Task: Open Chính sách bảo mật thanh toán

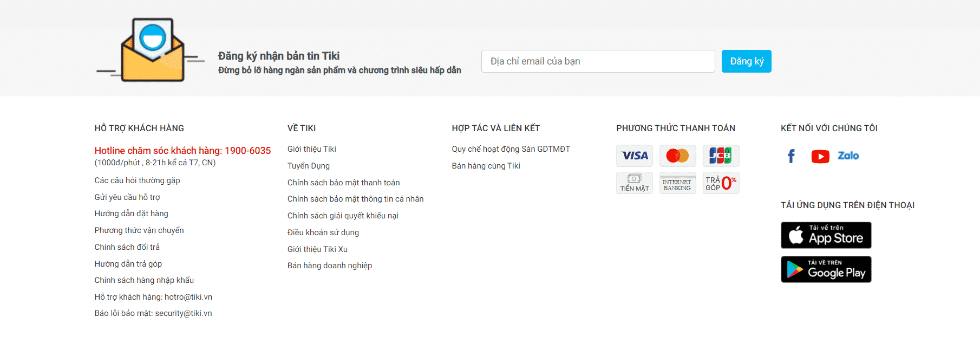Action: [x=344, y=183]
